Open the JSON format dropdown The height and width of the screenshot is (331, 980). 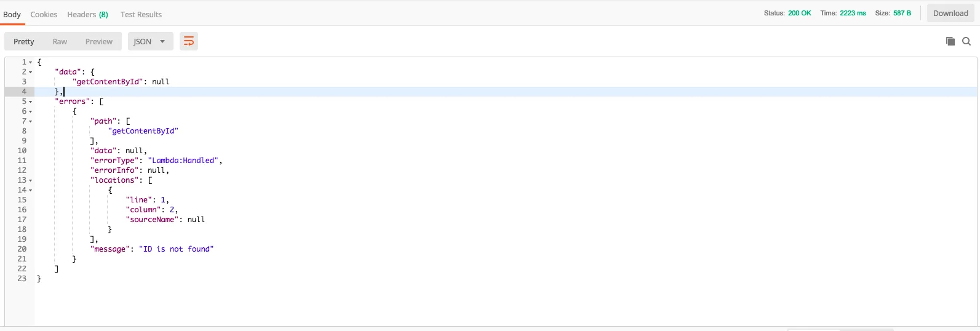150,41
